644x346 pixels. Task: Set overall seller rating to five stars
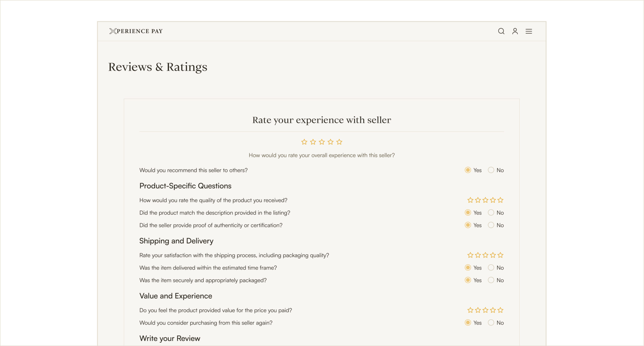coord(339,142)
